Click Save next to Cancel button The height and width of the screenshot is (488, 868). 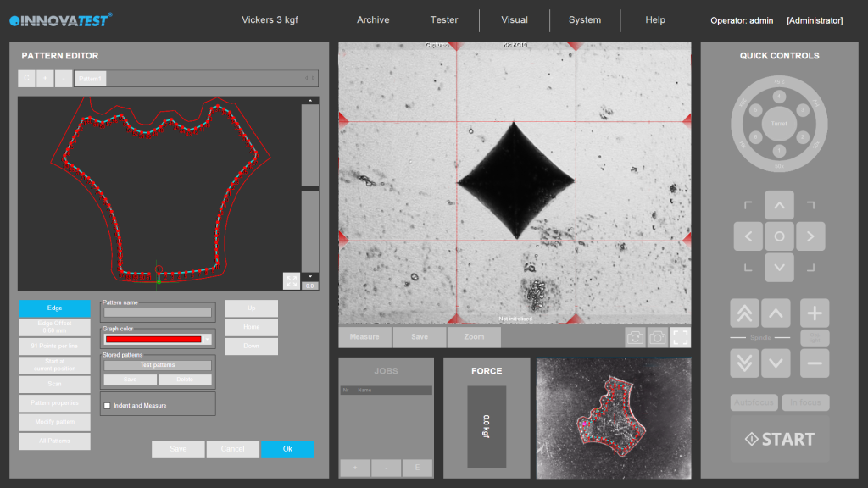coord(178,449)
